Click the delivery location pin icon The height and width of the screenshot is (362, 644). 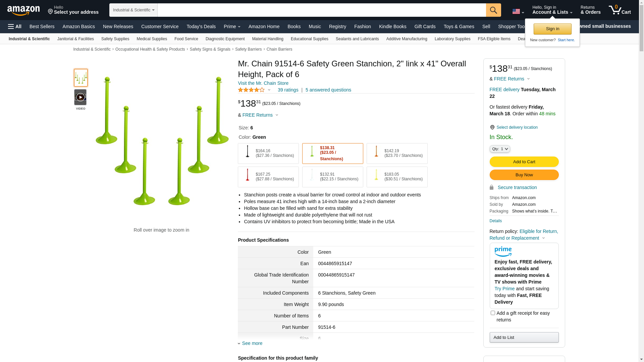click(x=492, y=127)
